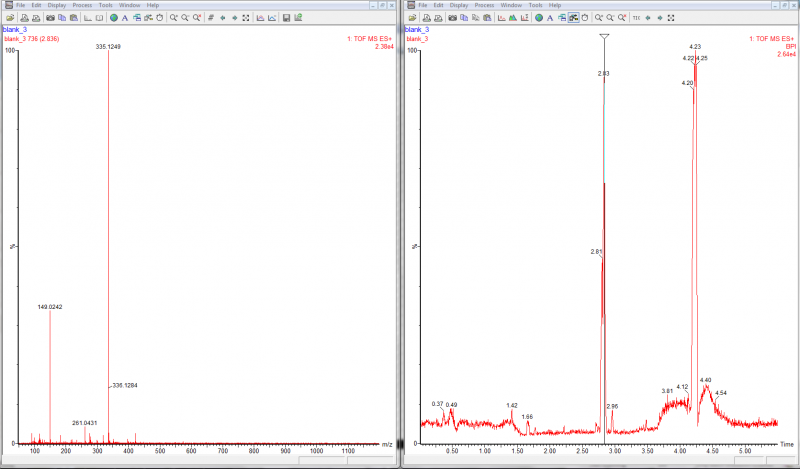Open a file in the Spectrum window toolbar
800x469 pixels.
pyautogui.click(x=10, y=18)
